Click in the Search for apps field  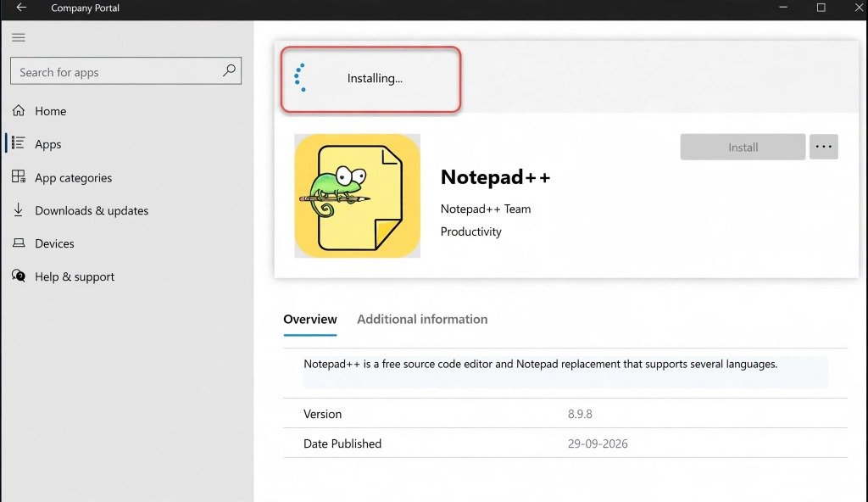click(125, 71)
